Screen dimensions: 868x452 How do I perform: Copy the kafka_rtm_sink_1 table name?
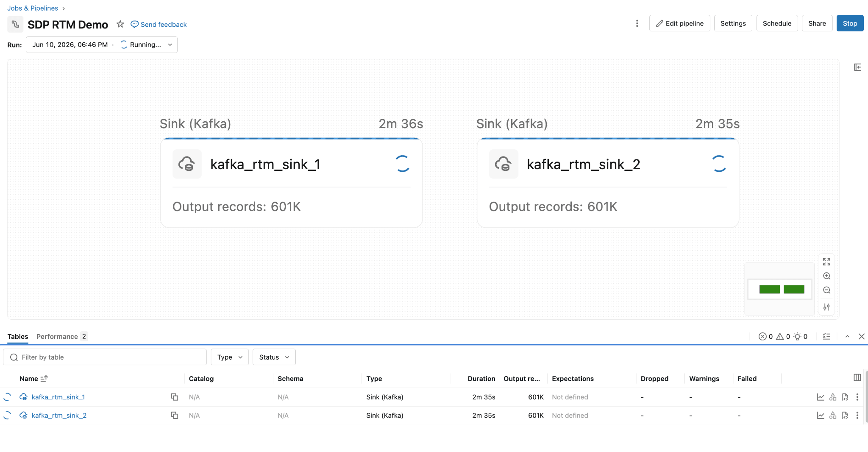click(x=174, y=397)
